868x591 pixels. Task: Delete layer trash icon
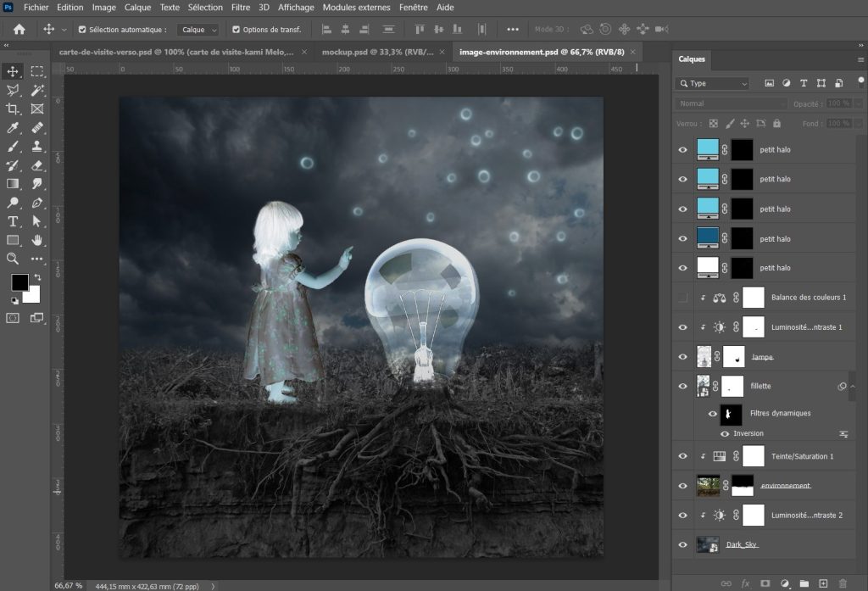[843, 583]
